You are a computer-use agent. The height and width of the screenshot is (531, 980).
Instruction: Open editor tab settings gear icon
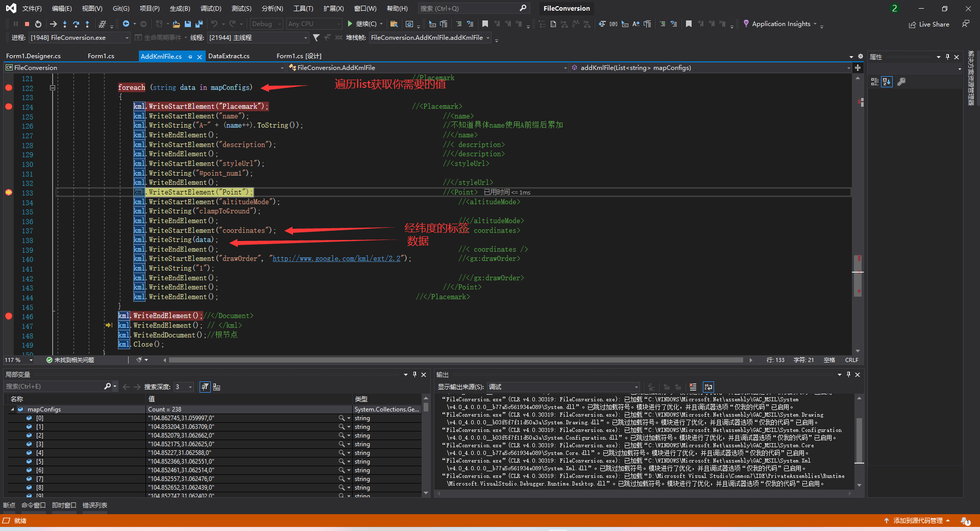pos(860,57)
